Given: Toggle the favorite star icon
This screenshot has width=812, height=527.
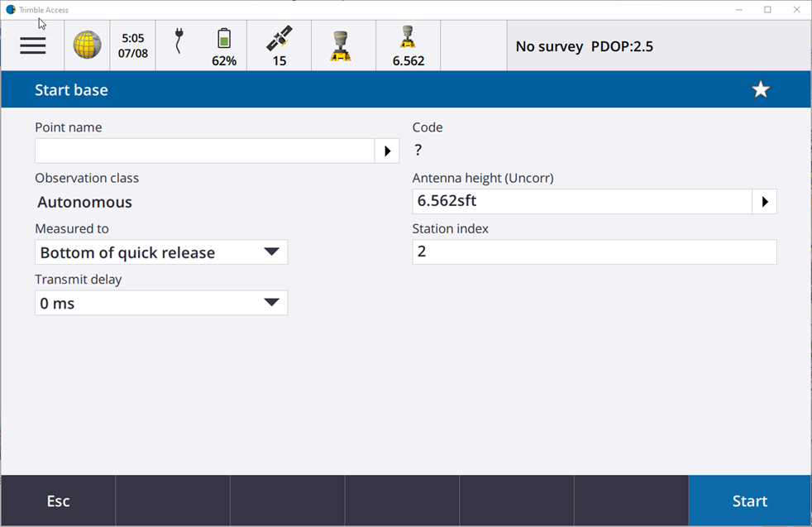Looking at the screenshot, I should tap(760, 90).
